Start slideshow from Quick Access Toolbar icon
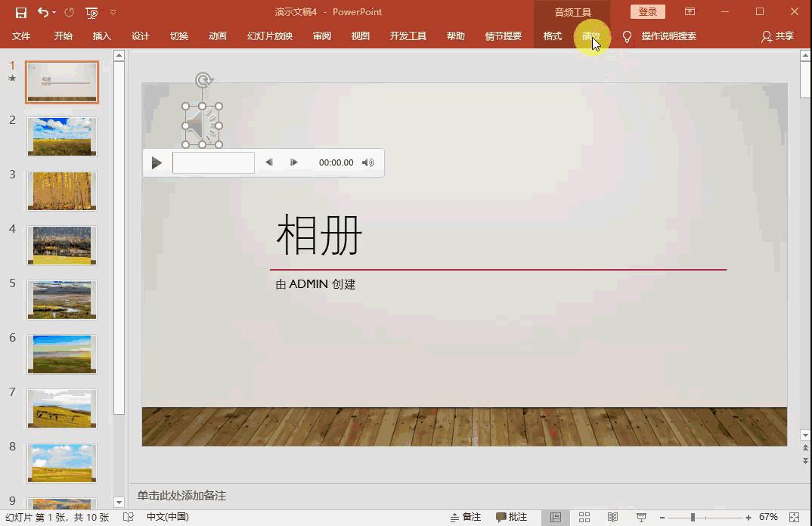812x526 pixels. point(91,12)
